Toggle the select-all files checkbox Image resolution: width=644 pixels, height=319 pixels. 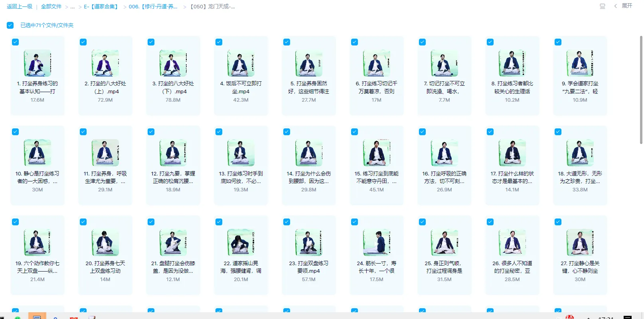click(x=10, y=25)
